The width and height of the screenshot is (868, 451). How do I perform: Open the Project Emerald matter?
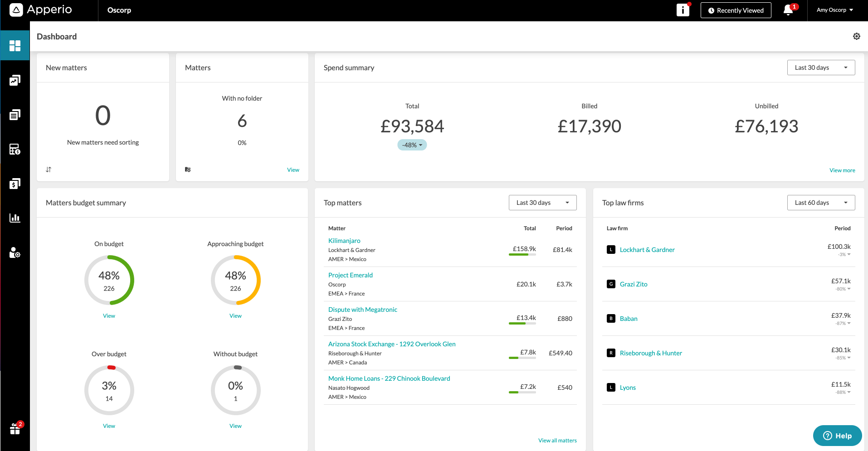pyautogui.click(x=351, y=275)
